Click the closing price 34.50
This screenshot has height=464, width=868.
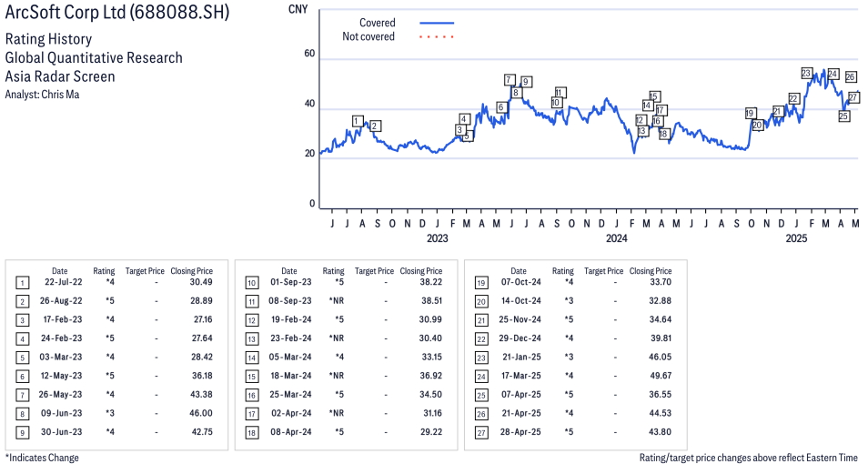430,395
